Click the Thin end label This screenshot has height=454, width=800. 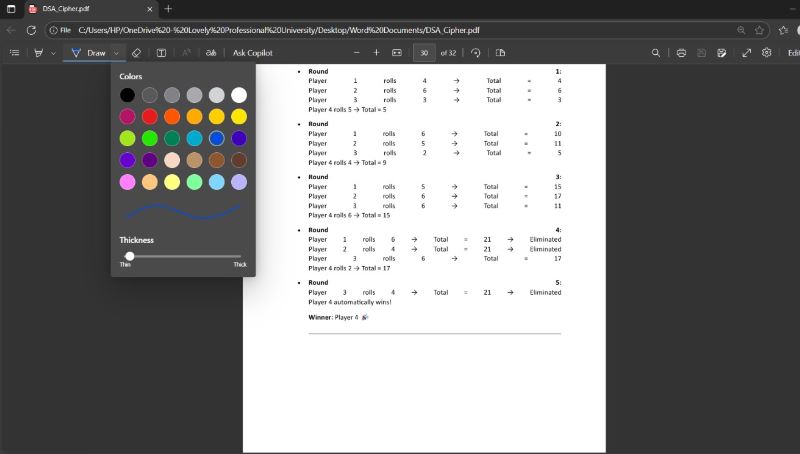pos(125,265)
